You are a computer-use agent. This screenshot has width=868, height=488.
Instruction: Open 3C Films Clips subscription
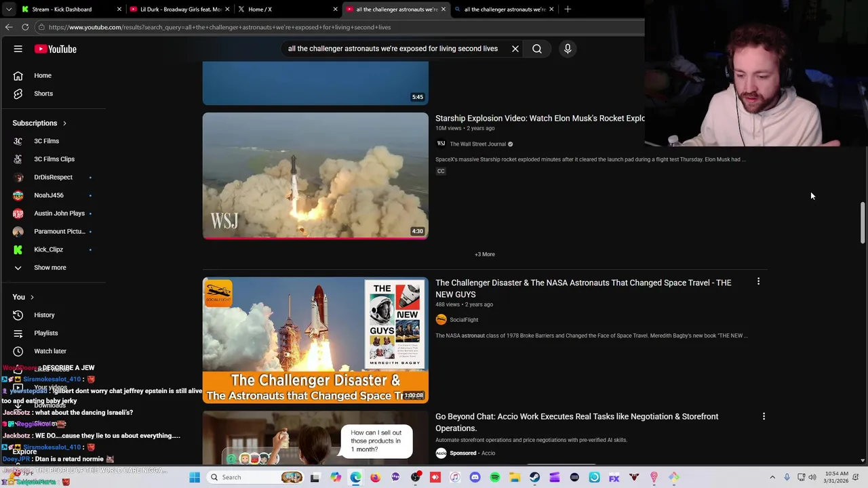[53, 159]
